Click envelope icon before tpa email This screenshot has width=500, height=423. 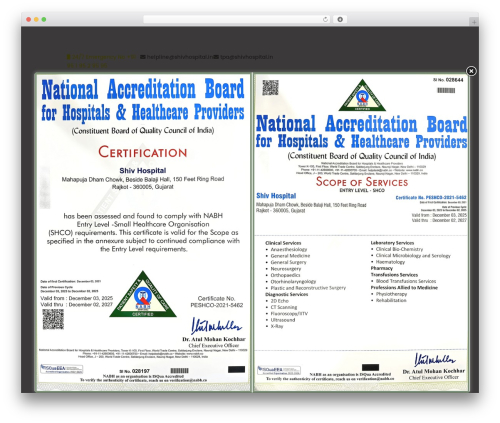coord(216,57)
